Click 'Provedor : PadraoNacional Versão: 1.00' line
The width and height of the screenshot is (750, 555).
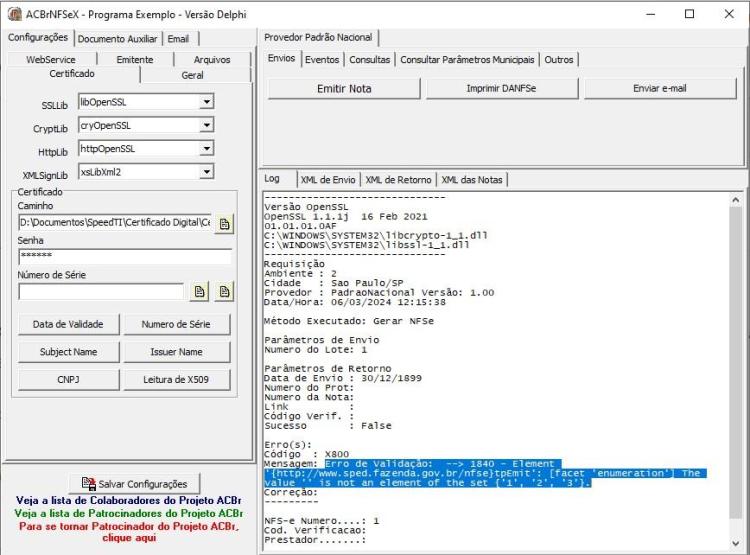pos(379,292)
